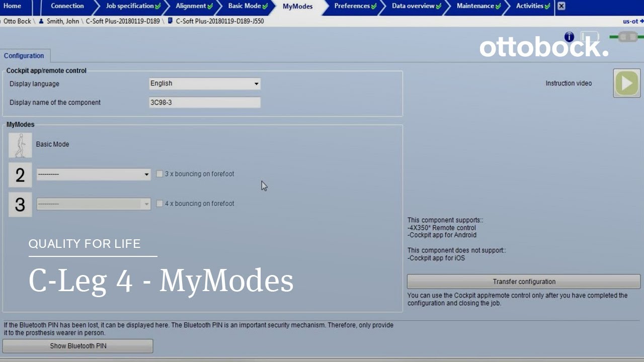This screenshot has width=644, height=362.
Task: Click the Instruction video label
Action: [569, 83]
